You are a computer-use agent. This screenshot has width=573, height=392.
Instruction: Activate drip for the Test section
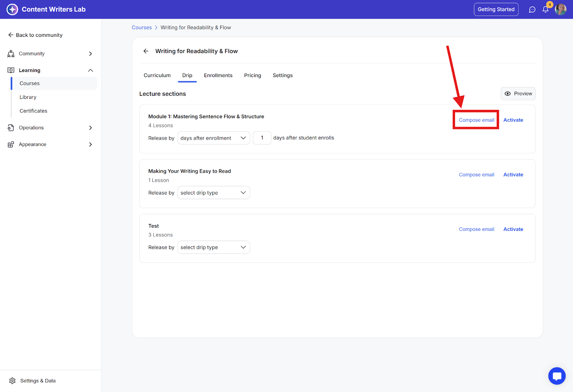tap(513, 229)
